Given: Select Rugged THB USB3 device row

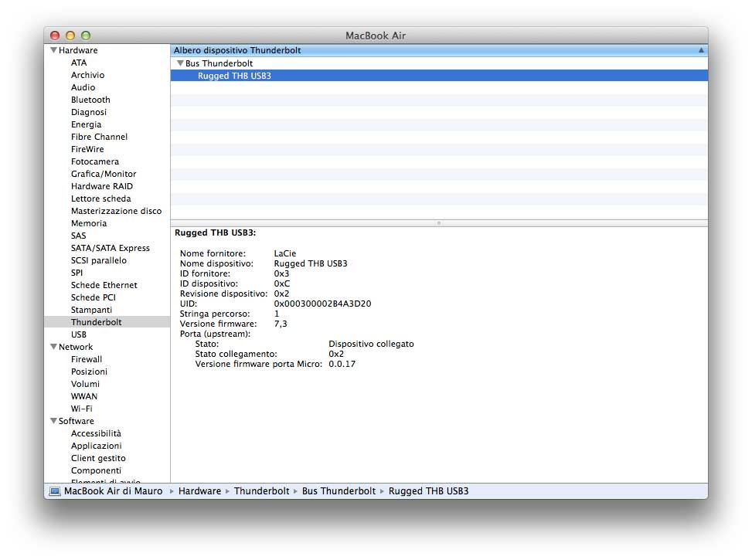Looking at the screenshot, I should (x=234, y=76).
